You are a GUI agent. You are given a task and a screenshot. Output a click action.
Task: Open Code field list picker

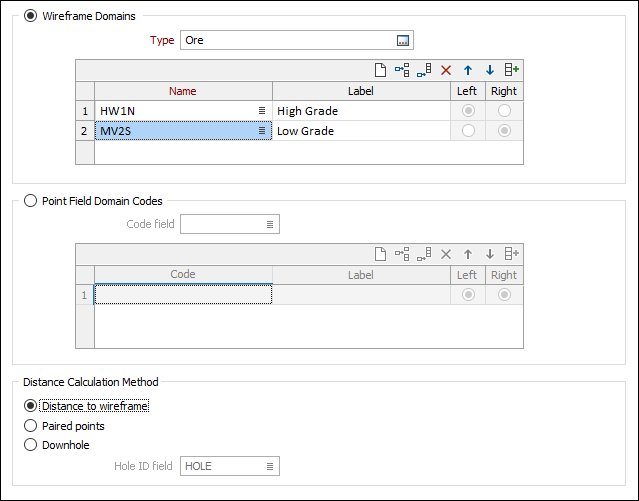270,224
